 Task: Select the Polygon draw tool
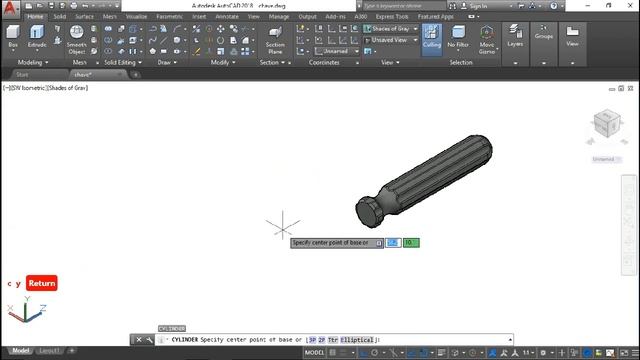coord(153,51)
